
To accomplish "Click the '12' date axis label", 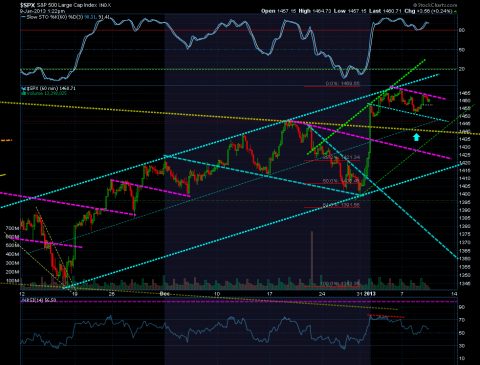I will (x=22, y=294).
